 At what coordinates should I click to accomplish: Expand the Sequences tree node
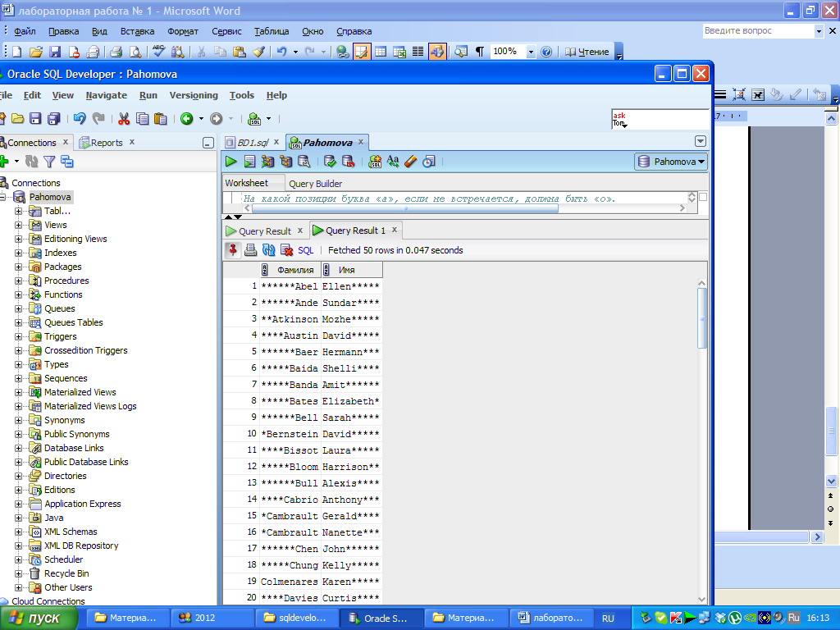[x=19, y=378]
